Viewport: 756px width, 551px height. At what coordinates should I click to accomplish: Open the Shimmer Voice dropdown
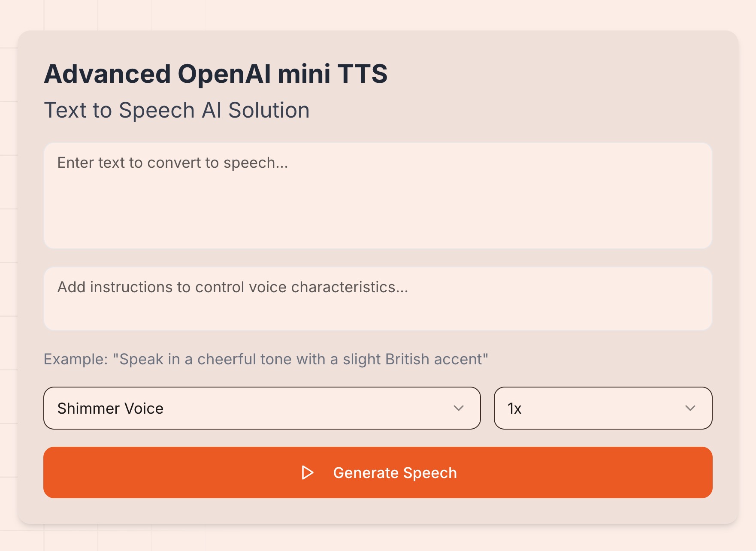point(262,408)
